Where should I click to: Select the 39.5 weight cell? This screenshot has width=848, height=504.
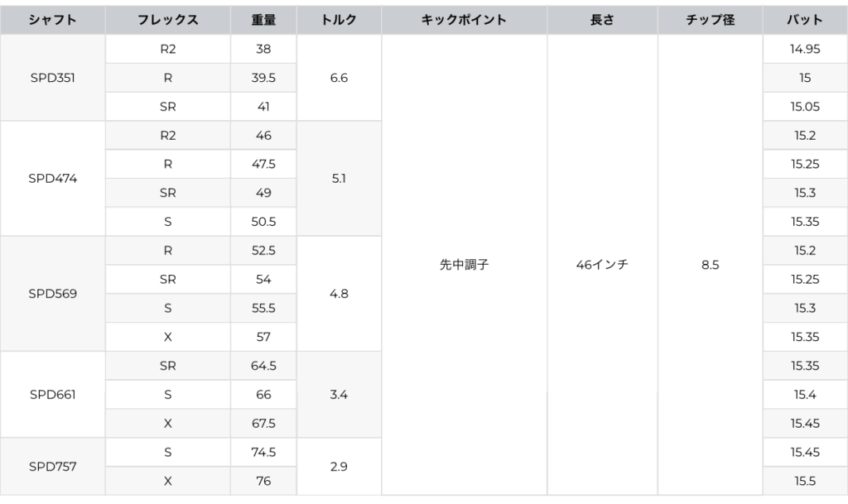(263, 78)
